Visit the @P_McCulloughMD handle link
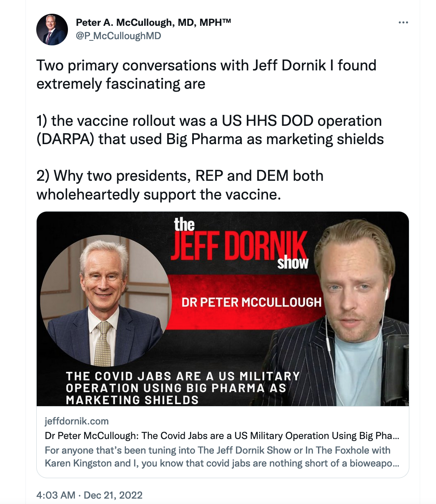The width and height of the screenshot is (436, 504). pos(118,36)
